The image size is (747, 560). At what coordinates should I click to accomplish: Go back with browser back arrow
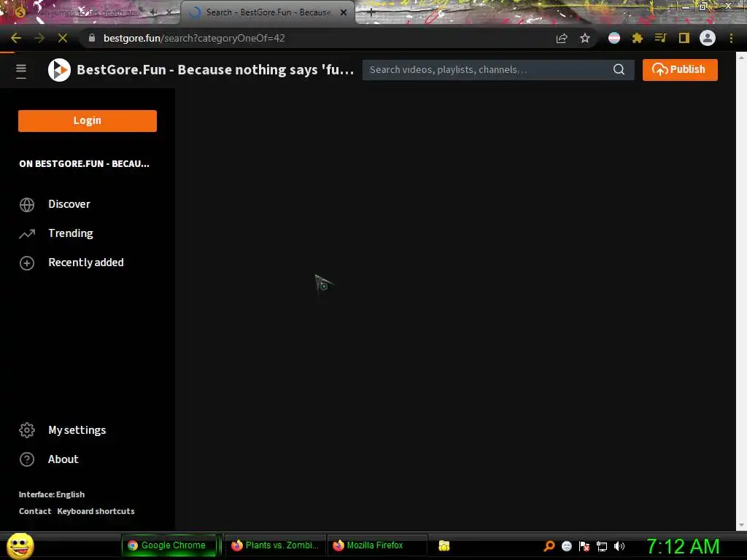point(16,38)
